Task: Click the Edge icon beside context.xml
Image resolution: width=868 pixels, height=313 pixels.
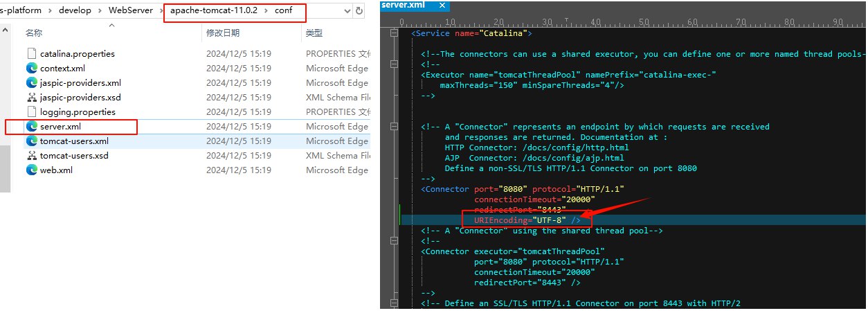Action: click(x=31, y=68)
